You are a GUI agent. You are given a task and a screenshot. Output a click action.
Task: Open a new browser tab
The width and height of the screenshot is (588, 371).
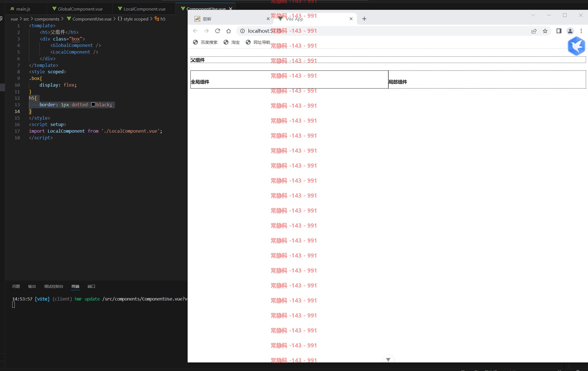[364, 19]
